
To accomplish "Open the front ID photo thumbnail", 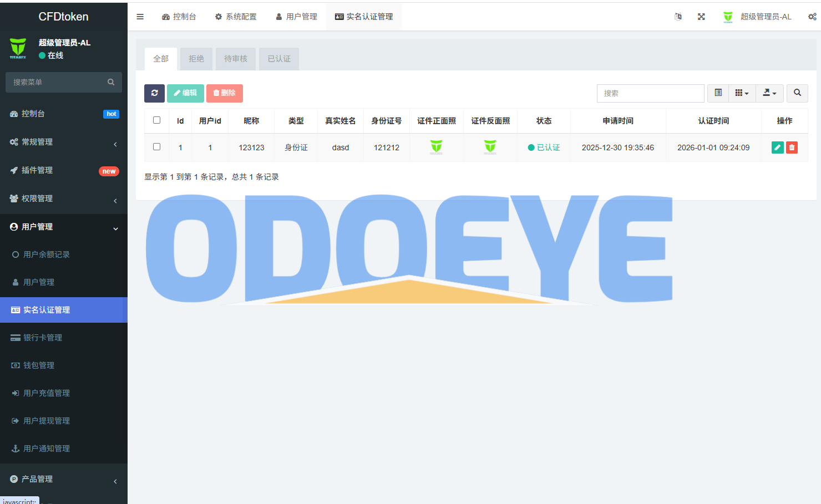I will coord(436,147).
